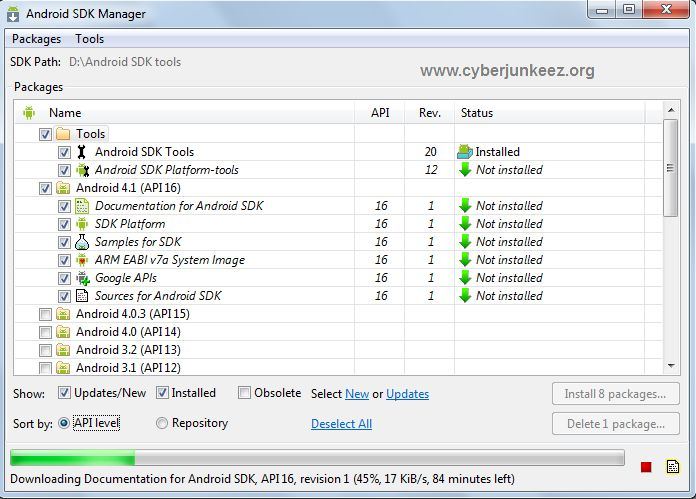Select the Google APIs row text
The width and height of the screenshot is (696, 499).
click(x=126, y=278)
